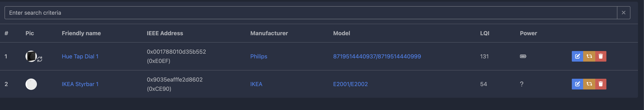Sort devices by the Friendly name column
This screenshot has height=110, width=644.
click(81, 33)
